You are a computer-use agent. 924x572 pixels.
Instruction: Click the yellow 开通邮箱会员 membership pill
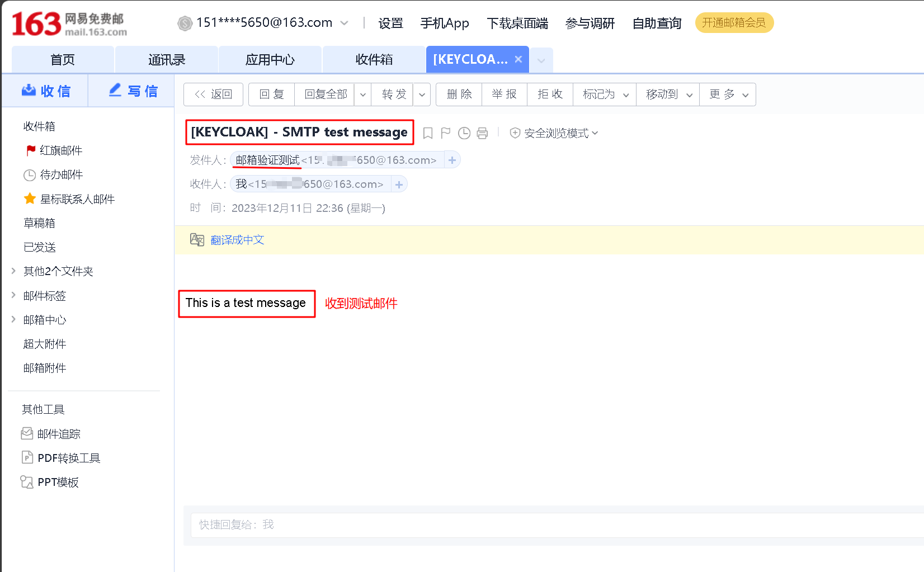tap(734, 22)
